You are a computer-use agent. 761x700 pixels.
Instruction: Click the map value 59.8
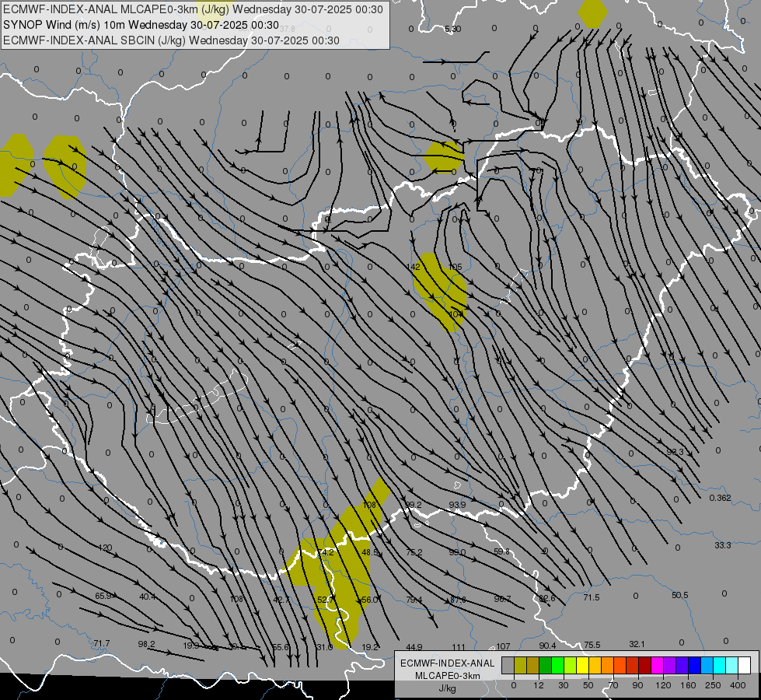(502, 552)
